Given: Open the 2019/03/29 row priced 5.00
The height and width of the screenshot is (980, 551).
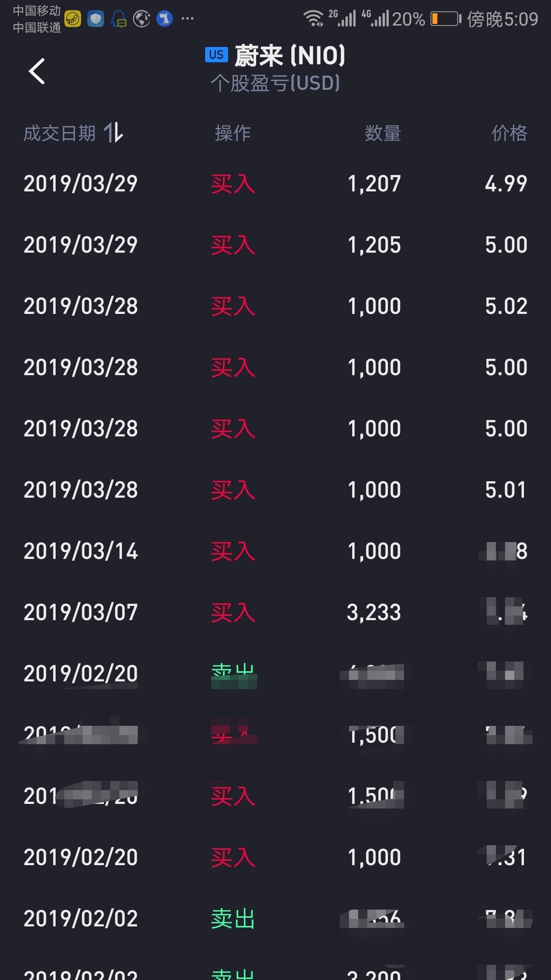Looking at the screenshot, I should coord(275,245).
